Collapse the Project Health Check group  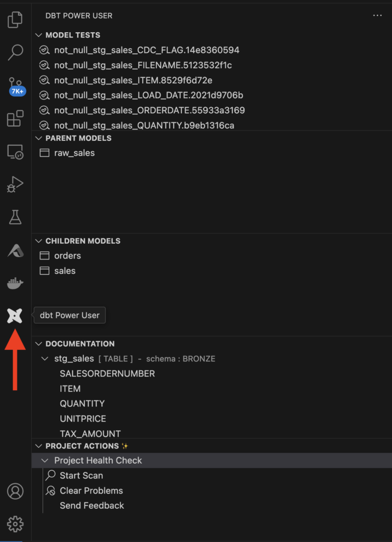(45, 460)
